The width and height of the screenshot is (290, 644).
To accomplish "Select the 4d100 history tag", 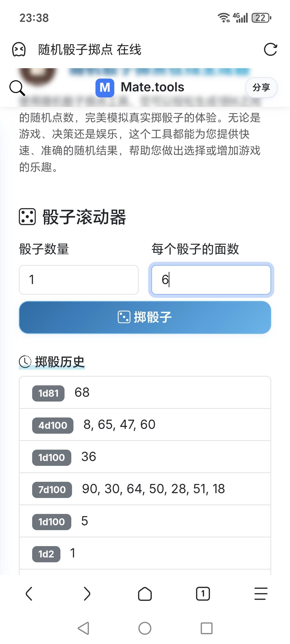I will [53, 425].
